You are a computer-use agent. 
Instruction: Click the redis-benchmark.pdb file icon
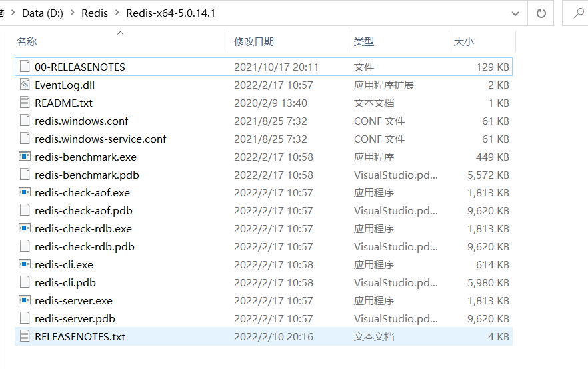[25, 175]
